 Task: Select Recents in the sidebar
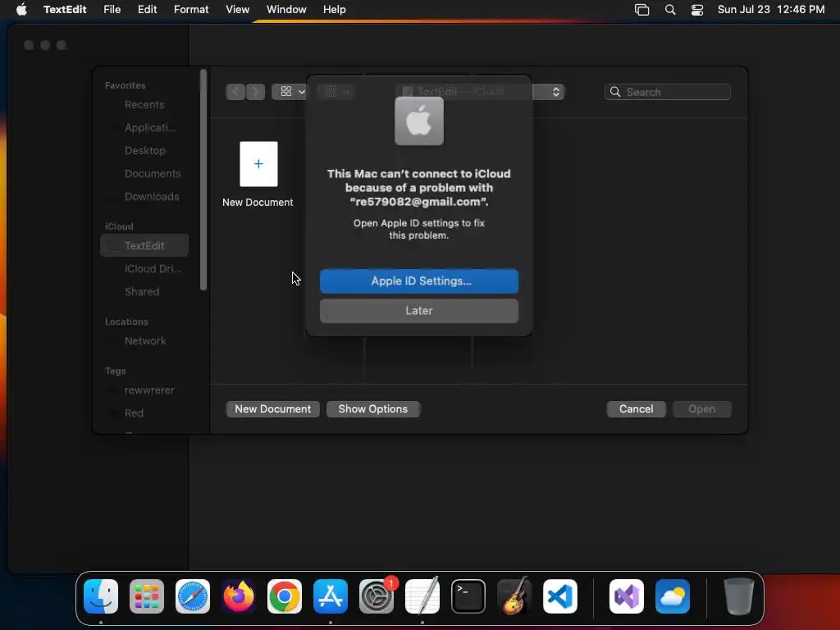tap(144, 104)
